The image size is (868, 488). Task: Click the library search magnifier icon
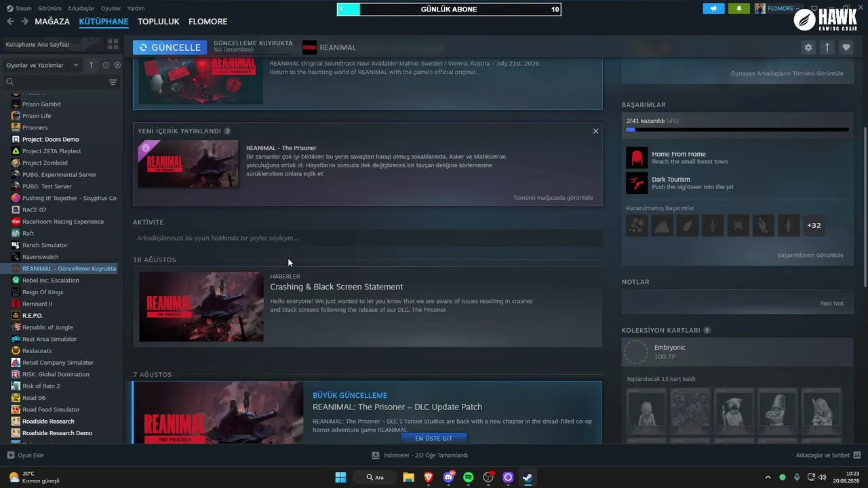pyautogui.click(x=10, y=82)
